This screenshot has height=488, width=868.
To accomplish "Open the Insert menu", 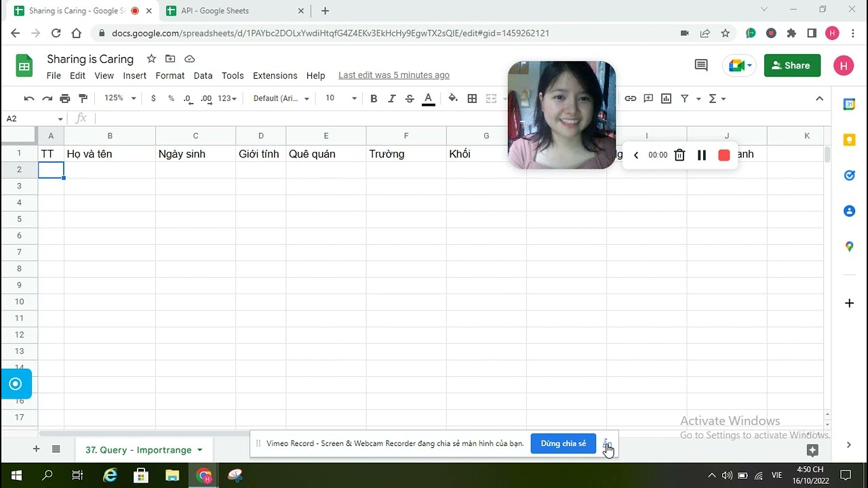I will pos(135,75).
